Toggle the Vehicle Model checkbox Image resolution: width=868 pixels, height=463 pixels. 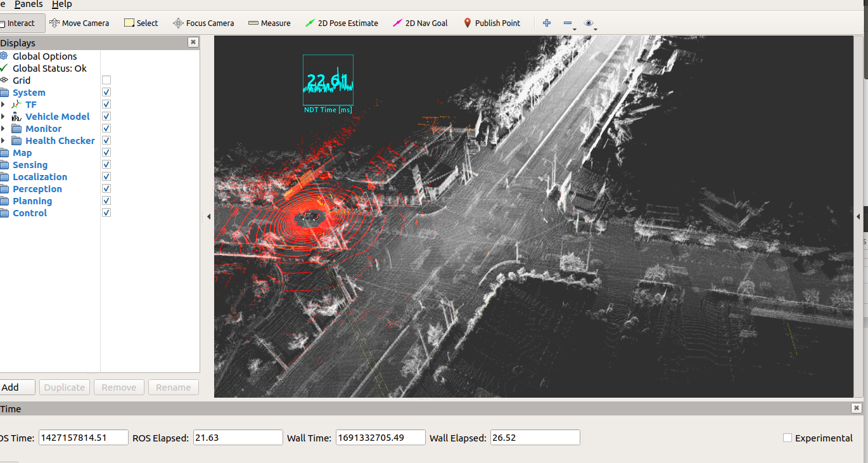tap(106, 116)
